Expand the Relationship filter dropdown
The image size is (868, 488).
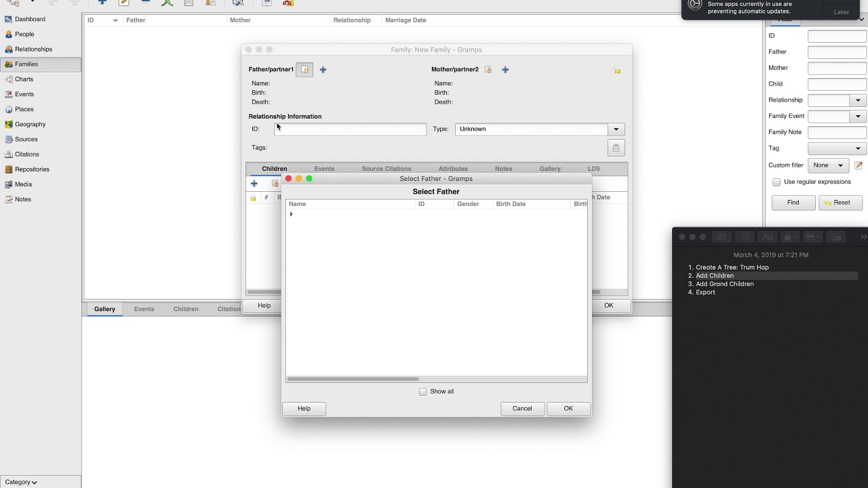point(858,100)
